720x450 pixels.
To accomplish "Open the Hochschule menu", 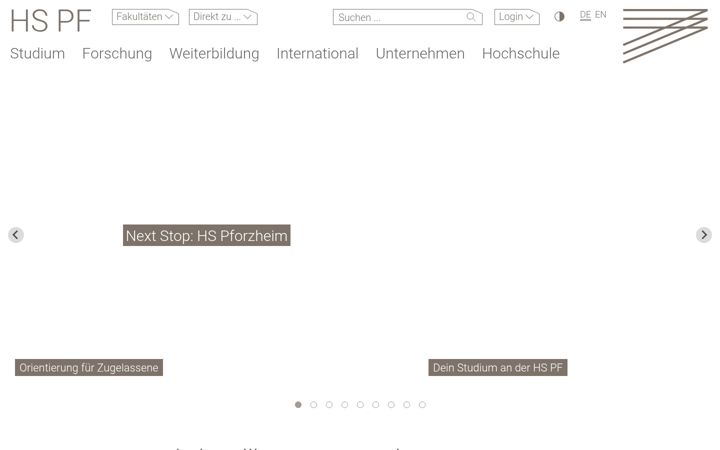I will click(x=521, y=53).
